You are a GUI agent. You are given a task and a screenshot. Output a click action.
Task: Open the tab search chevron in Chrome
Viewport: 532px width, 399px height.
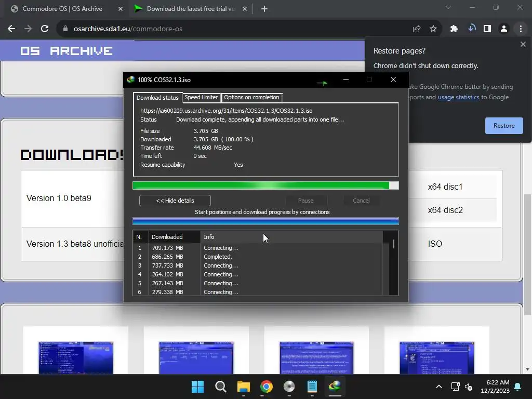point(448,7)
